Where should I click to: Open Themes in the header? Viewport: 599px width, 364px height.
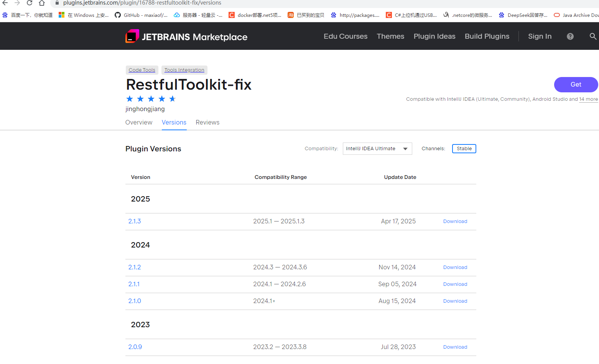click(390, 36)
